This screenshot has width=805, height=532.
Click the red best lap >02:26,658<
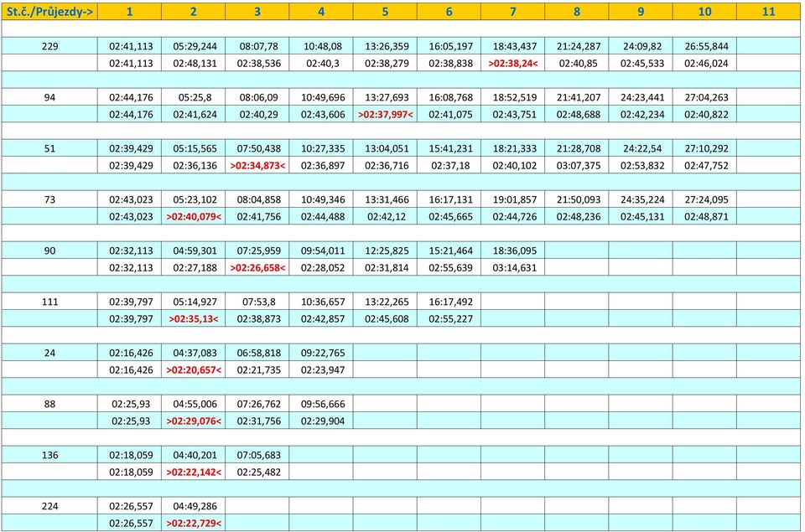tap(257, 267)
